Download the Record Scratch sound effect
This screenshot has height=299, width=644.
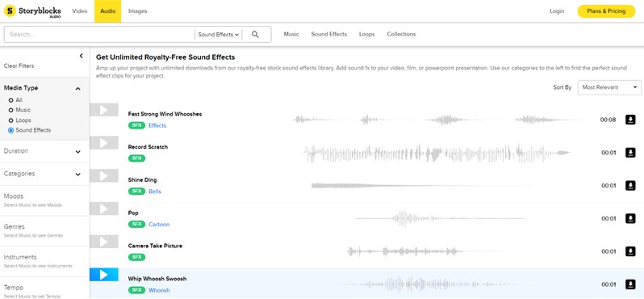pyautogui.click(x=630, y=153)
